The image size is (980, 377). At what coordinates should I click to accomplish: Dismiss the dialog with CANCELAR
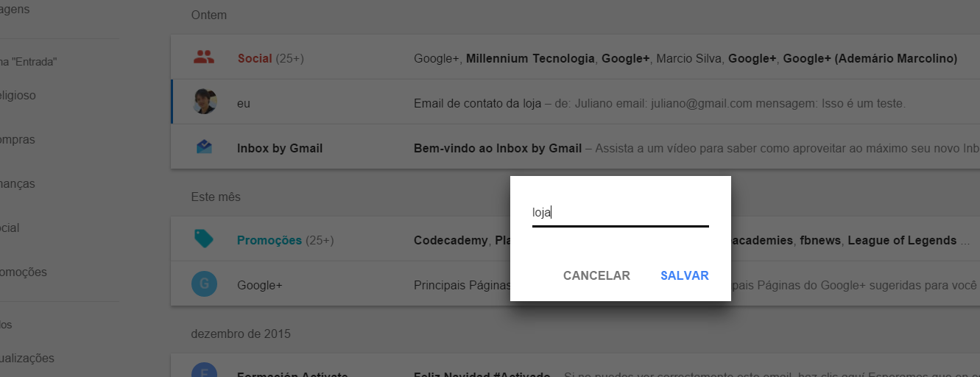[x=596, y=276]
